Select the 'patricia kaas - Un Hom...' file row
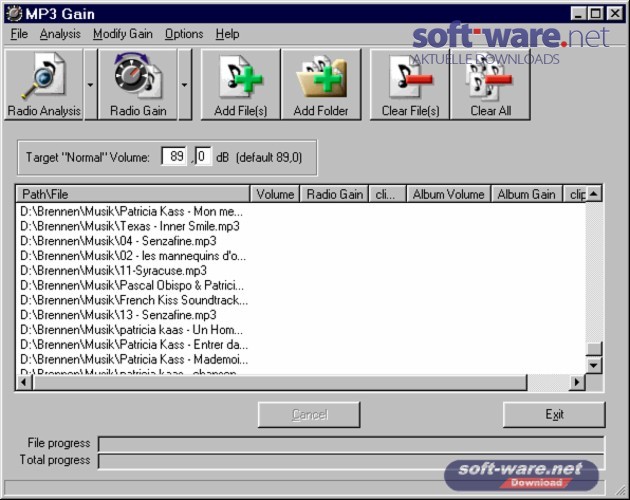 (x=131, y=330)
